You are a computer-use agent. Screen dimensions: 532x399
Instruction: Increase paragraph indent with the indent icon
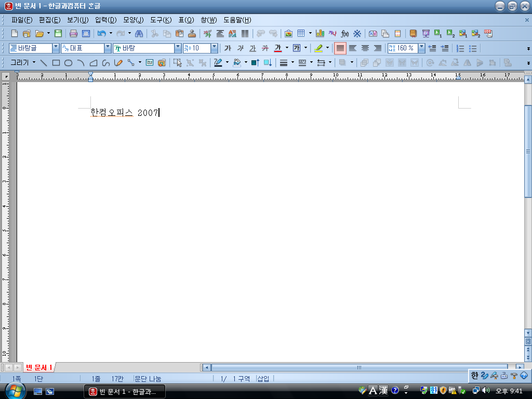coord(445,48)
